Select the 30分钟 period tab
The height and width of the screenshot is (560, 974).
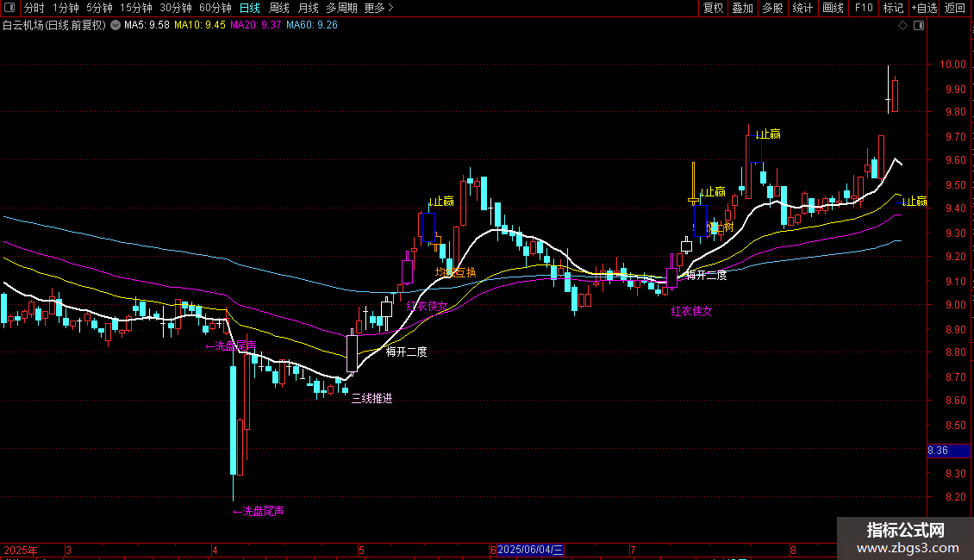point(176,8)
